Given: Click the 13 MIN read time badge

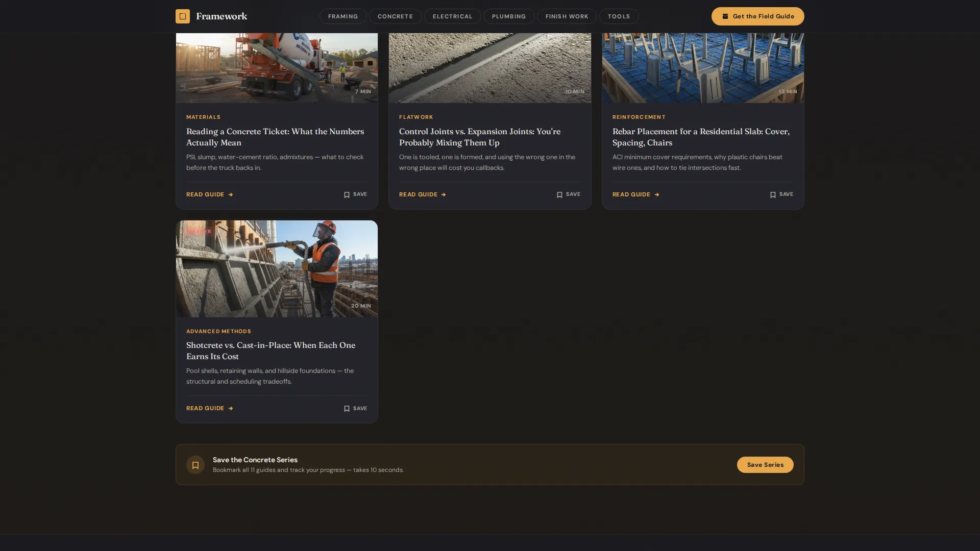Looking at the screenshot, I should point(788,92).
